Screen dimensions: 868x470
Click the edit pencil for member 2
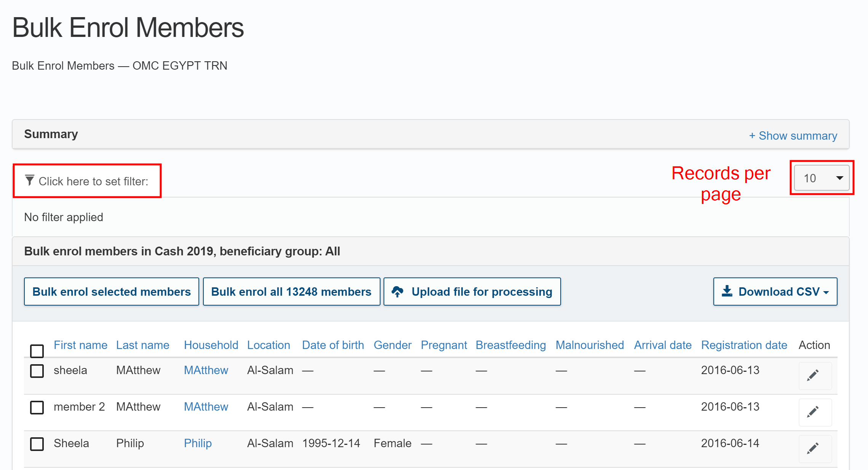point(812,412)
